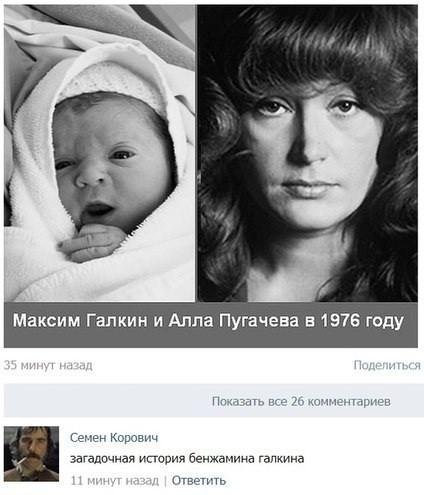The width and height of the screenshot is (424, 495).
Task: Click the year 1976 in the caption
Action: pyautogui.click(x=341, y=321)
